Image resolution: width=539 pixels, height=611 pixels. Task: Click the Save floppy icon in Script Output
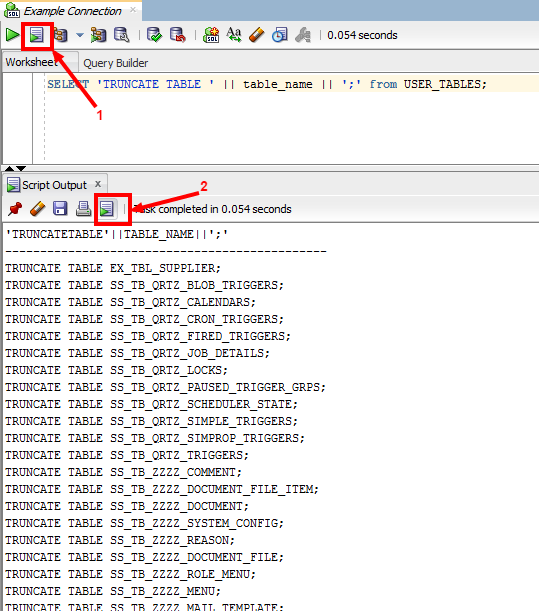[x=60, y=209]
